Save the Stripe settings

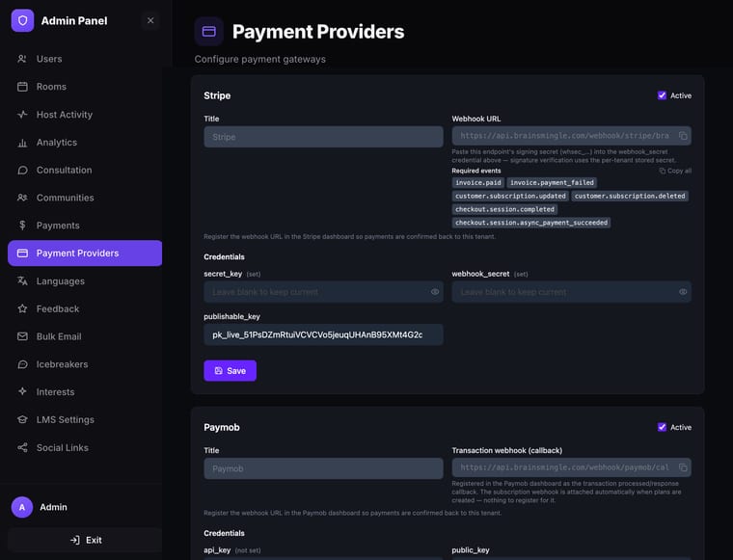point(230,371)
